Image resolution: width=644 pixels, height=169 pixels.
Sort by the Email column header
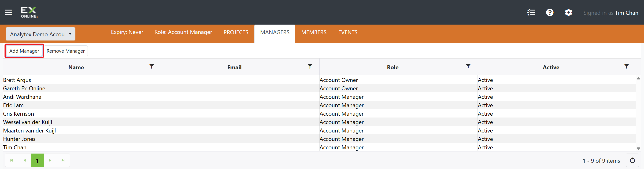[234, 67]
